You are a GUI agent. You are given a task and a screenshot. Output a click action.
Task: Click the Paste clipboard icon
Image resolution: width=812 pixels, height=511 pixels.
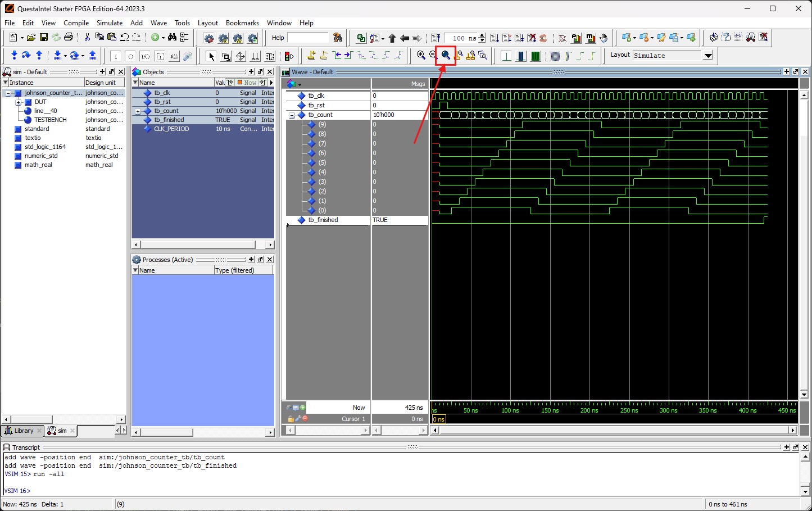[112, 37]
